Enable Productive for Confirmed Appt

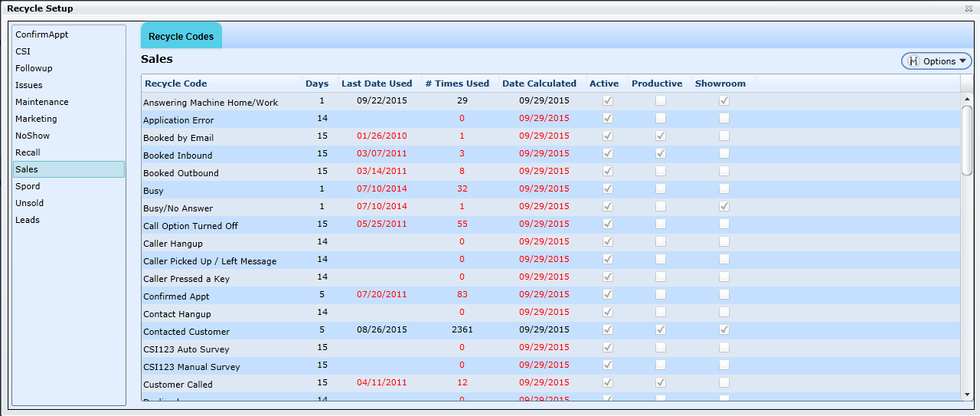[660, 295]
